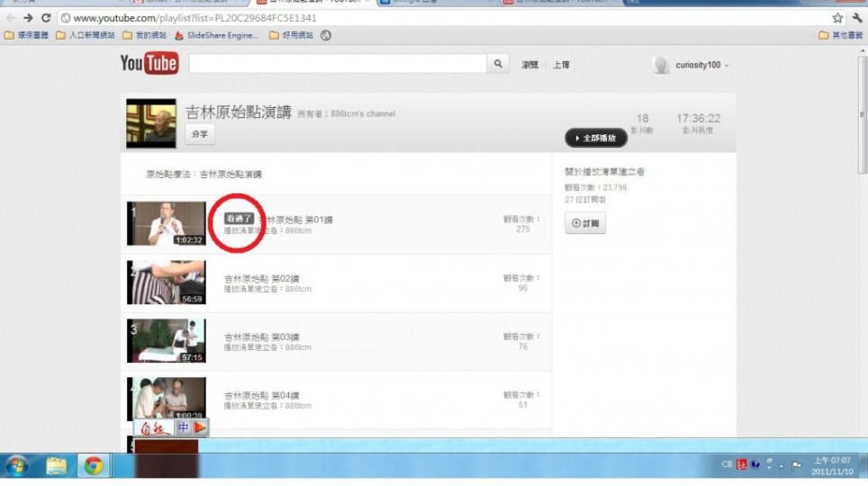
Task: Click the YouTube logo
Action: 149,63
